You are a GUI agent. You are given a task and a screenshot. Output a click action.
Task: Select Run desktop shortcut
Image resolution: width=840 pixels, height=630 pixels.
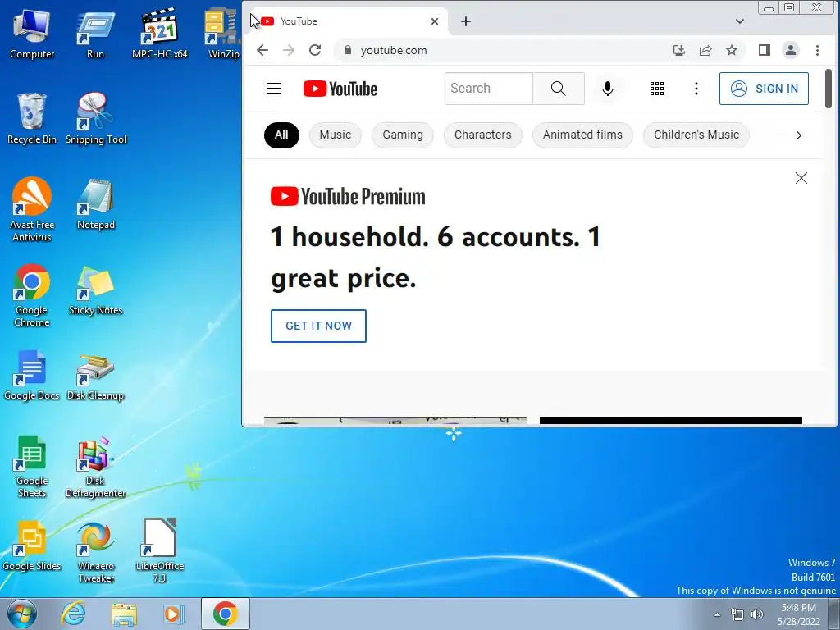(95, 33)
